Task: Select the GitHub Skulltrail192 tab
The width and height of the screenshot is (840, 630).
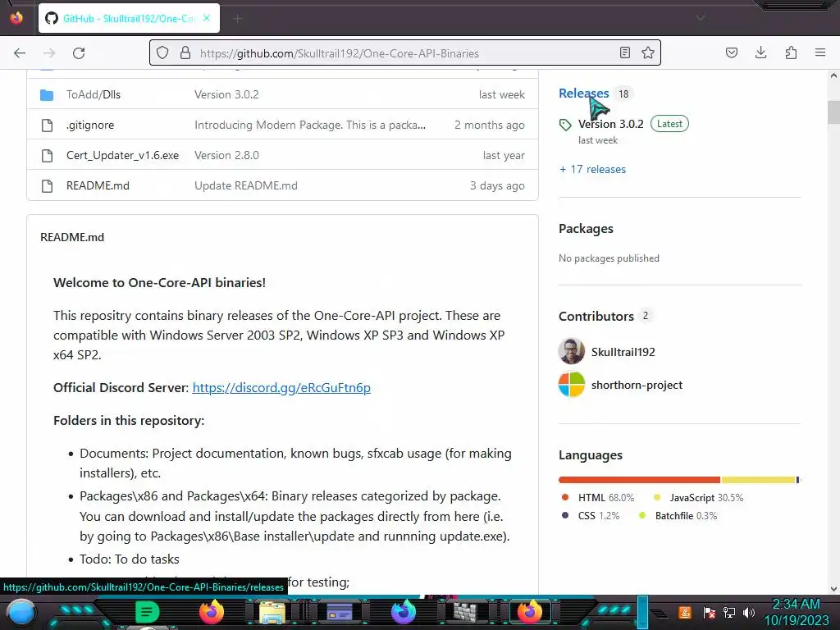Action: point(129,18)
